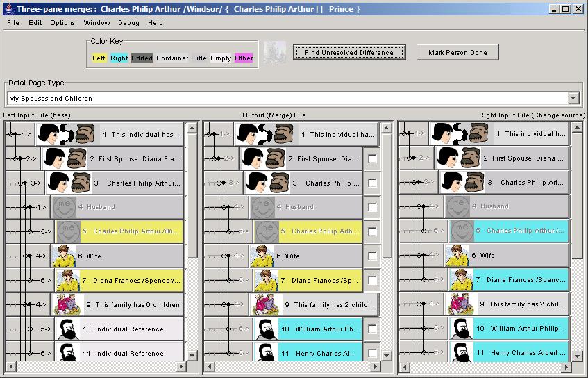Click the cyan Right swatch in Color Key
This screenshot has width=588, height=378.
coord(119,58)
